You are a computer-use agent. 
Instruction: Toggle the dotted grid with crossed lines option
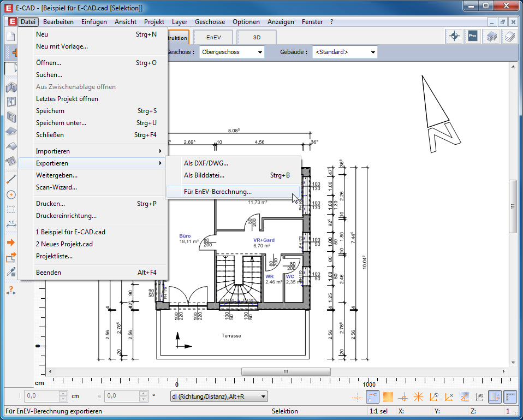(464, 397)
